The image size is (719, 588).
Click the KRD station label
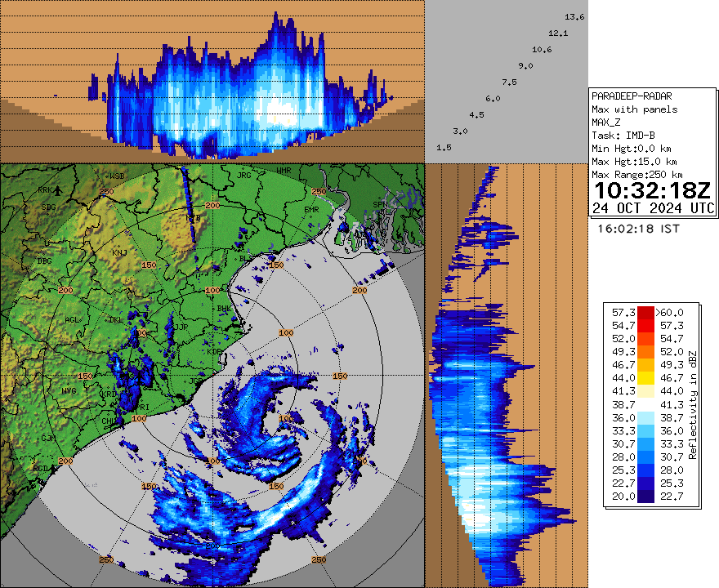[x=109, y=394]
